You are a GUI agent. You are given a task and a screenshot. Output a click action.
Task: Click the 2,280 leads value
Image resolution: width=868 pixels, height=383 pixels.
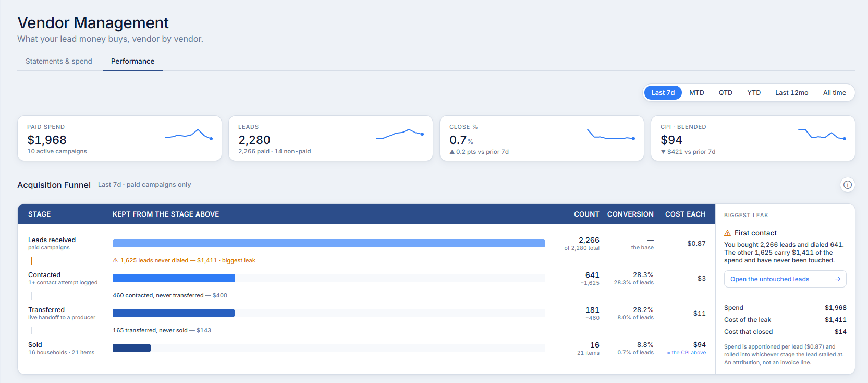(254, 140)
